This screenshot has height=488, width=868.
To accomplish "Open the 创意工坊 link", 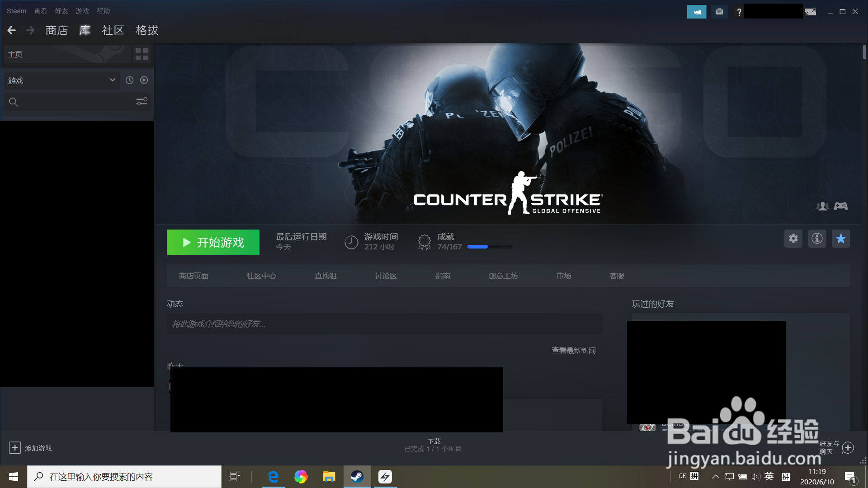I will coord(503,276).
